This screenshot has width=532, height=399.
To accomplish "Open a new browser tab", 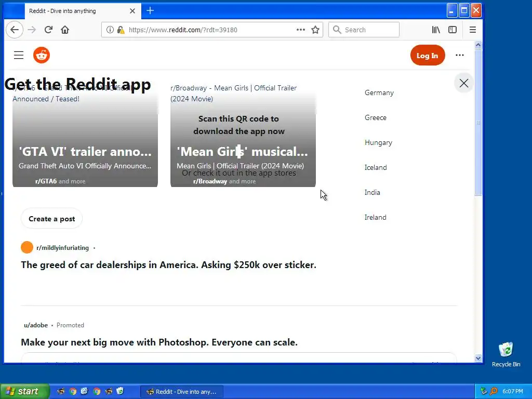I will point(150,11).
